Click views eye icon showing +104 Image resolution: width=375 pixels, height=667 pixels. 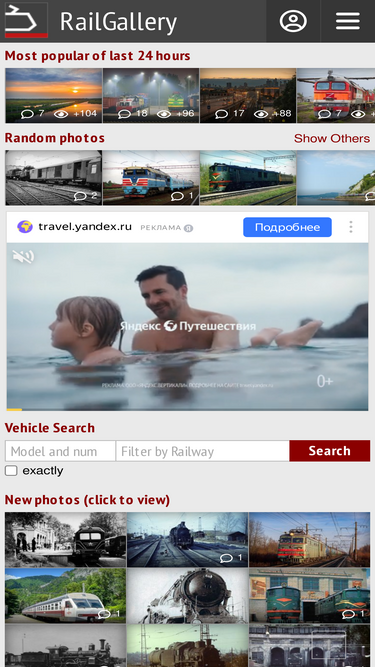(61, 114)
